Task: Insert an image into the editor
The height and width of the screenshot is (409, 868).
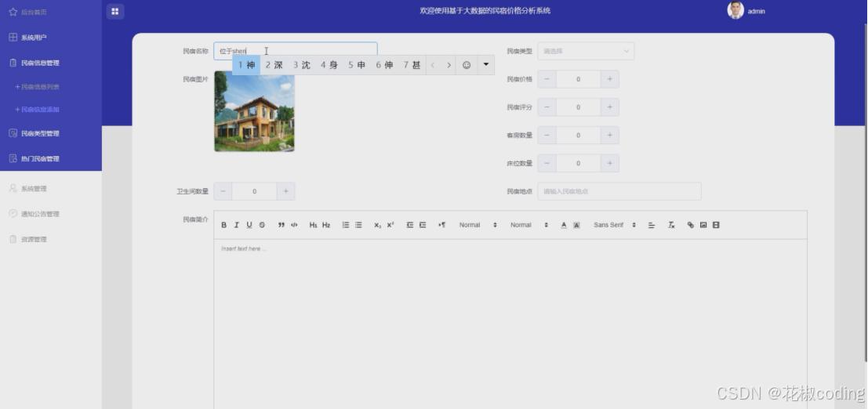Action: click(x=703, y=225)
